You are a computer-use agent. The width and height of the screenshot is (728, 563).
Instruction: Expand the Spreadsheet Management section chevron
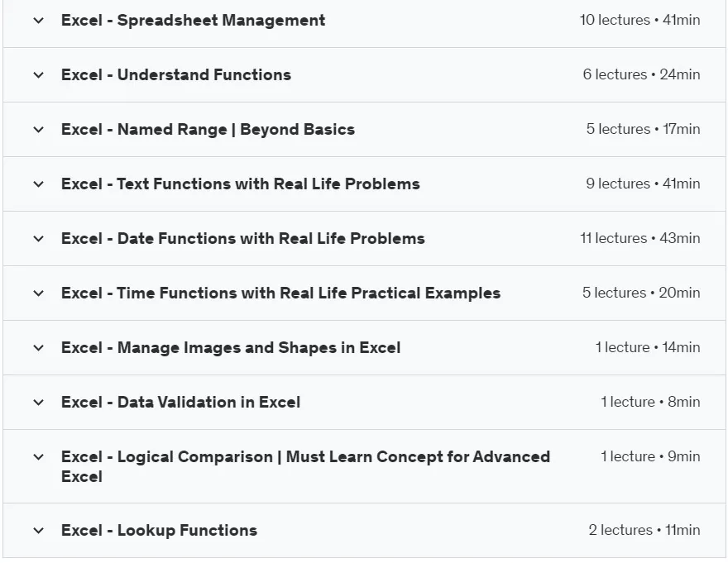tap(39, 21)
